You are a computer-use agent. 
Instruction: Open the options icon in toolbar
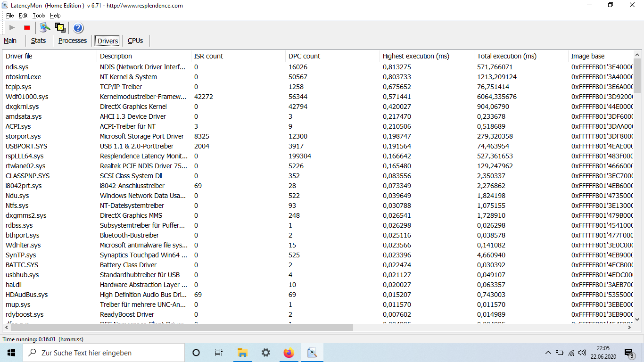[x=45, y=28]
